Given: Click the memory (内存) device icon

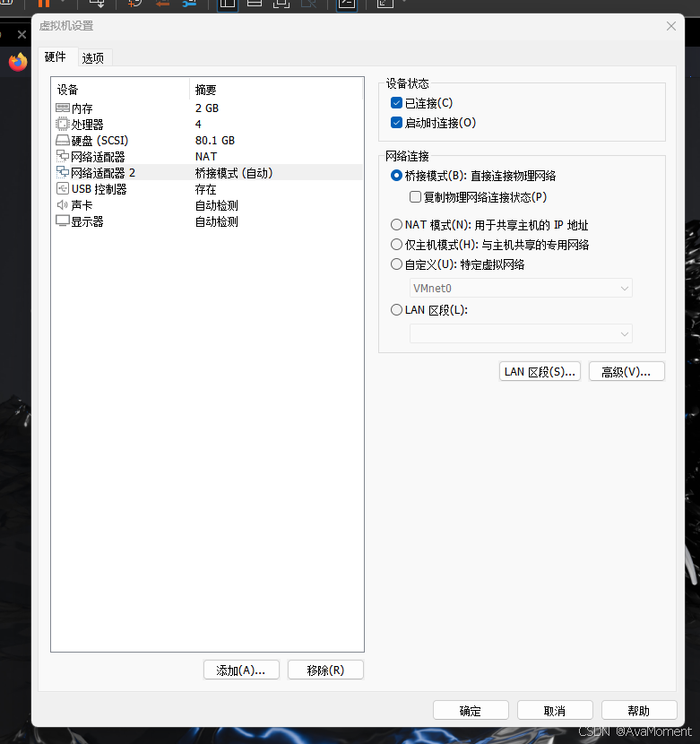Looking at the screenshot, I should point(62,108).
